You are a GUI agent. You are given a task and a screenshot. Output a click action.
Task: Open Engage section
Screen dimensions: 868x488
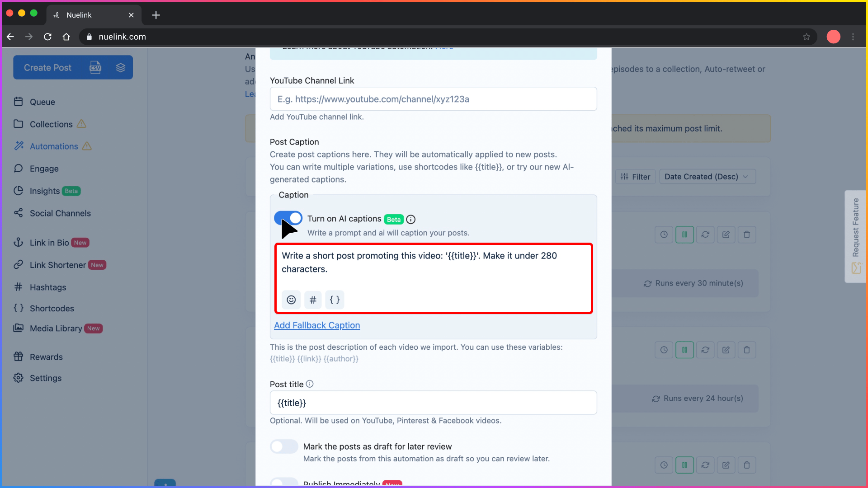coord(44,169)
